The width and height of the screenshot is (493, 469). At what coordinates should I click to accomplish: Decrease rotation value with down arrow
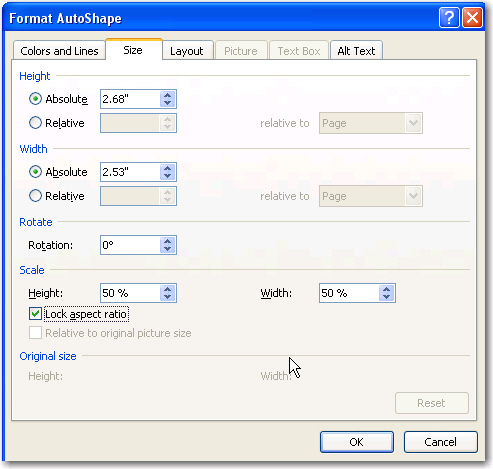coord(167,249)
